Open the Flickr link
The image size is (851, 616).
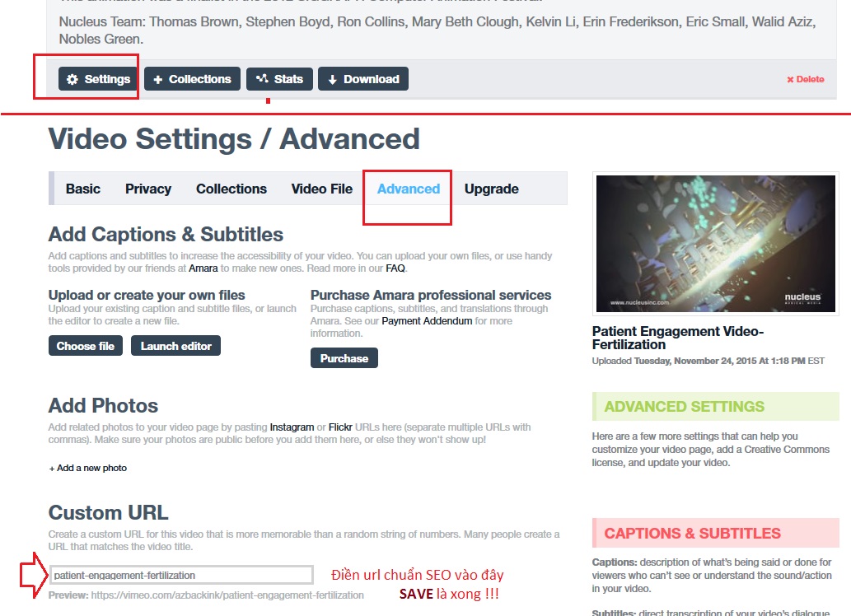(340, 427)
